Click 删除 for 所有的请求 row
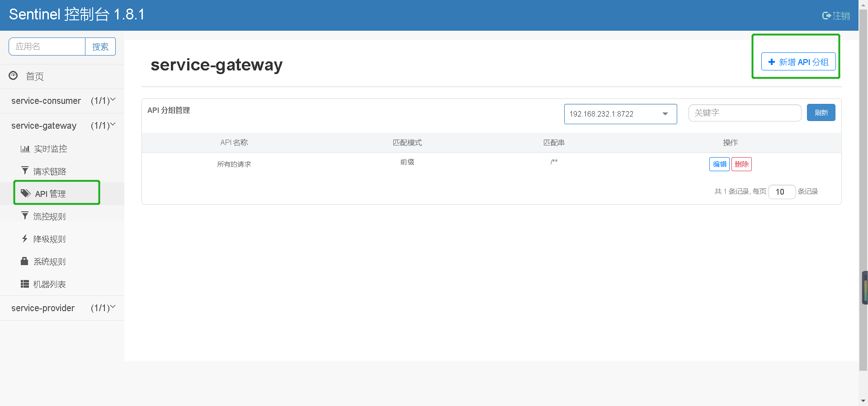Screen dimensions: 868x406 (741, 164)
